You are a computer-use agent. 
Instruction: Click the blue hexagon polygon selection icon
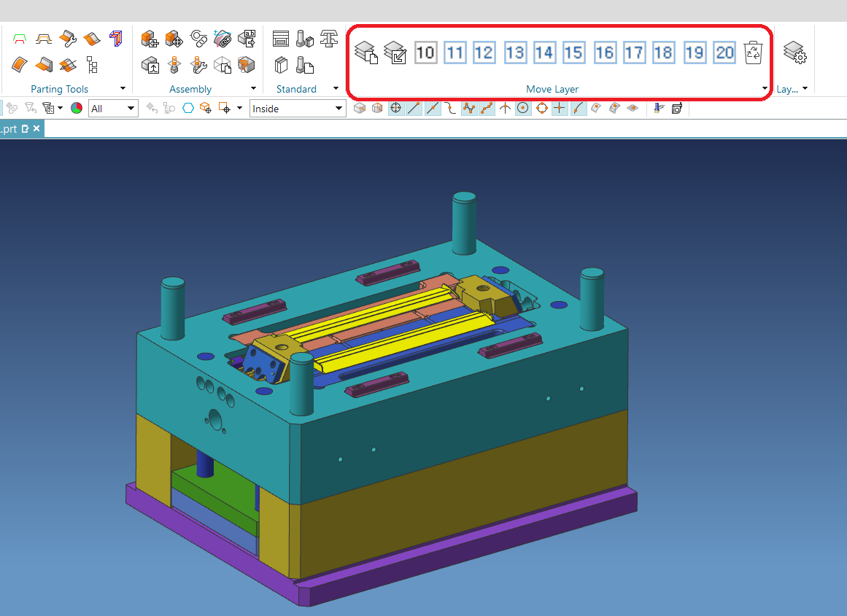point(188,108)
